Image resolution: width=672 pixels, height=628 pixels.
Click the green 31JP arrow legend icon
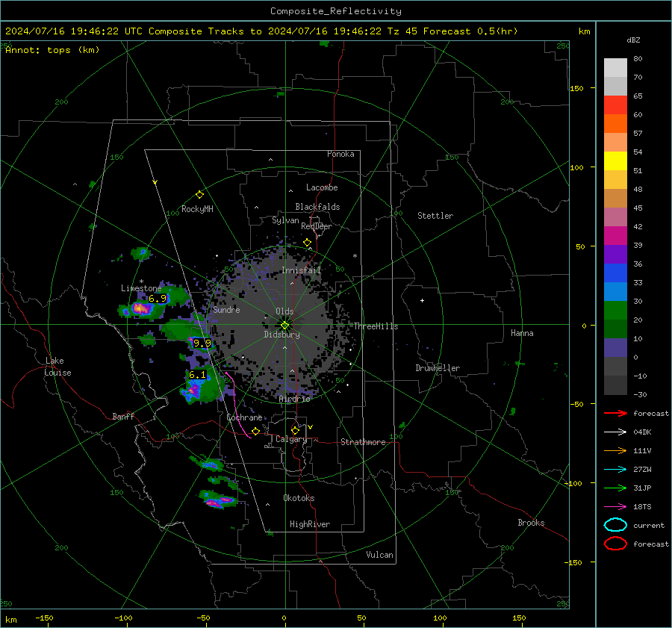(x=615, y=488)
